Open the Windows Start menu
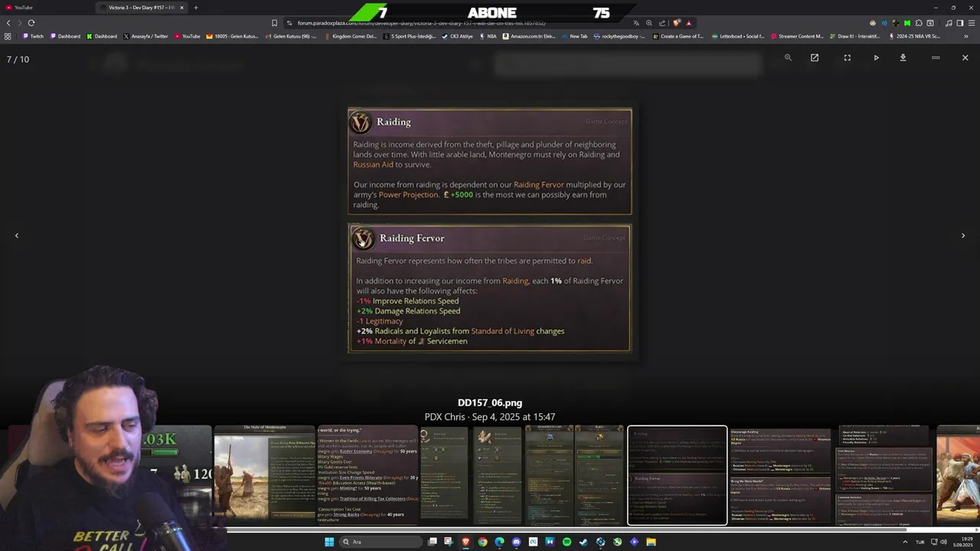Screen dimensions: 980x551 click(x=329, y=542)
